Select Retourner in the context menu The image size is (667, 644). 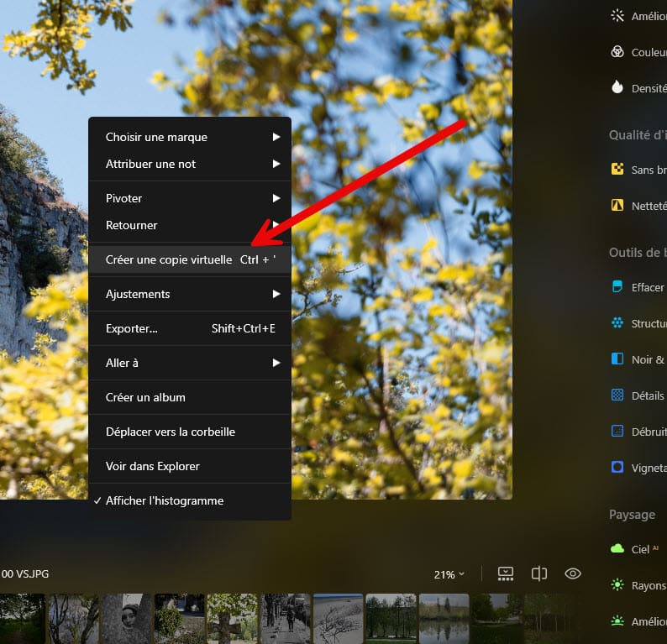click(x=190, y=225)
